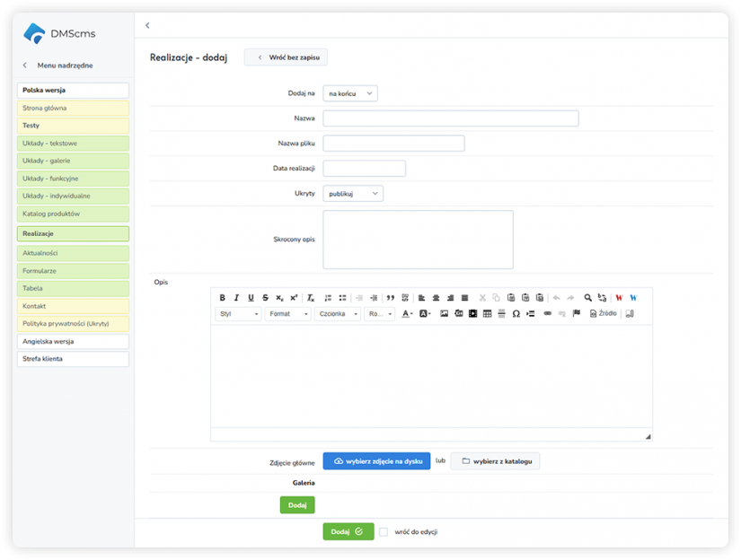Viewport: 741px width, 560px height.
Task: Open the find magnifier tool
Action: [587, 297]
